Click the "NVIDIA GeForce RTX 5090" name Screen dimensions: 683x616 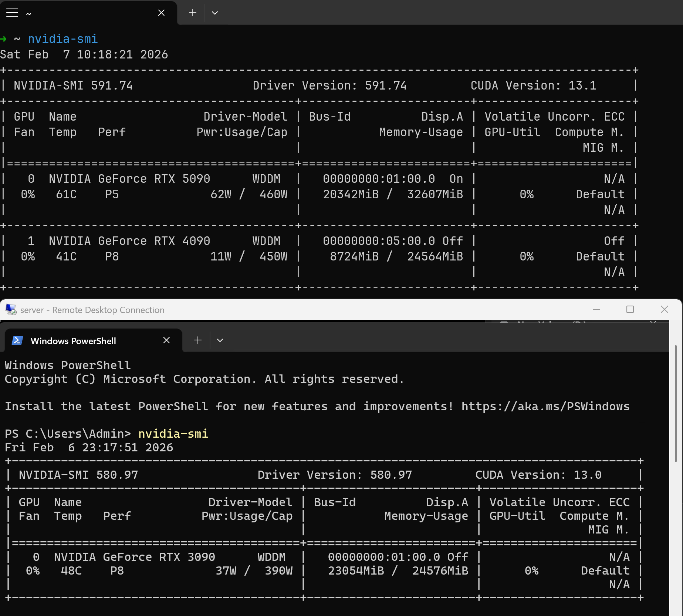(x=129, y=179)
